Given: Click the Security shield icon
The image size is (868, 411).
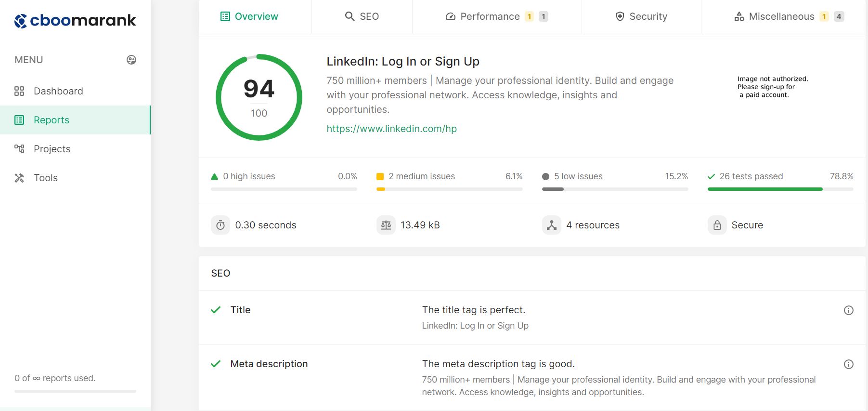Looking at the screenshot, I should 620,16.
